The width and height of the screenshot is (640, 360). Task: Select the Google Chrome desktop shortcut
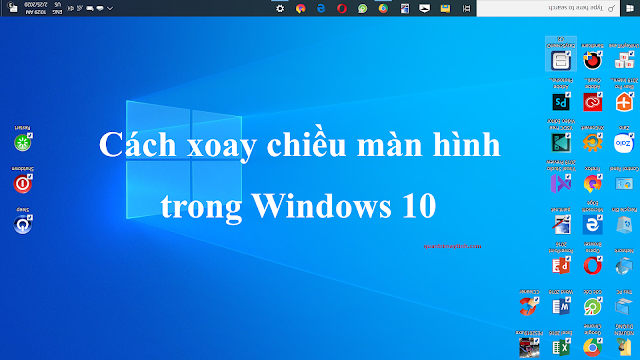pos(592,348)
